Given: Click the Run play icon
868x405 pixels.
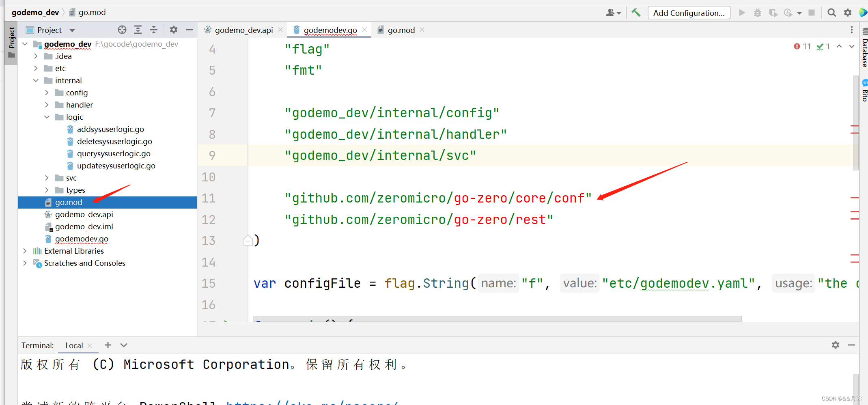Looking at the screenshot, I should (742, 13).
